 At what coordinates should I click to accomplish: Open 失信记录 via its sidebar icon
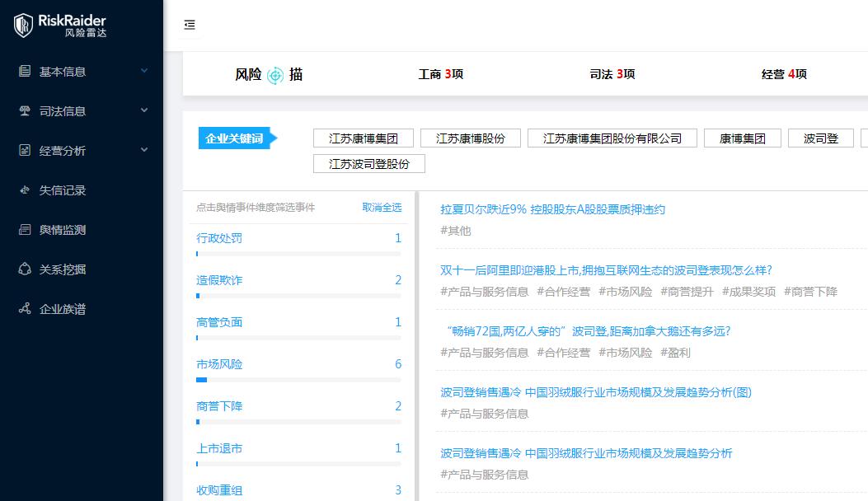click(x=24, y=190)
